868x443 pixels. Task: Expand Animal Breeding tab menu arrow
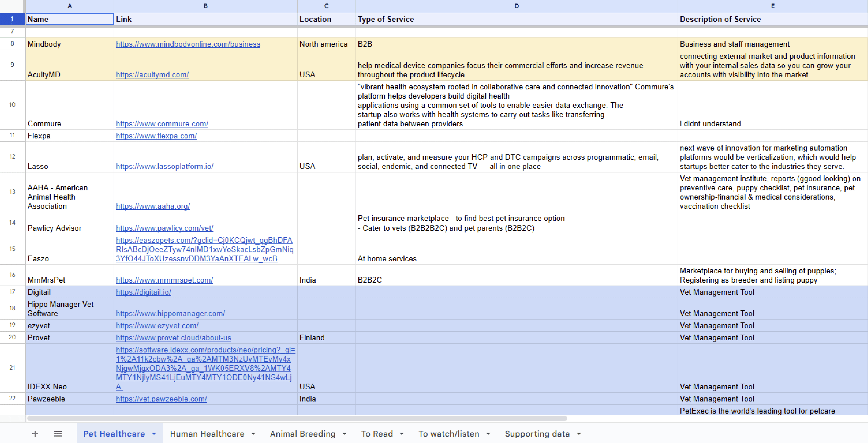pos(344,434)
